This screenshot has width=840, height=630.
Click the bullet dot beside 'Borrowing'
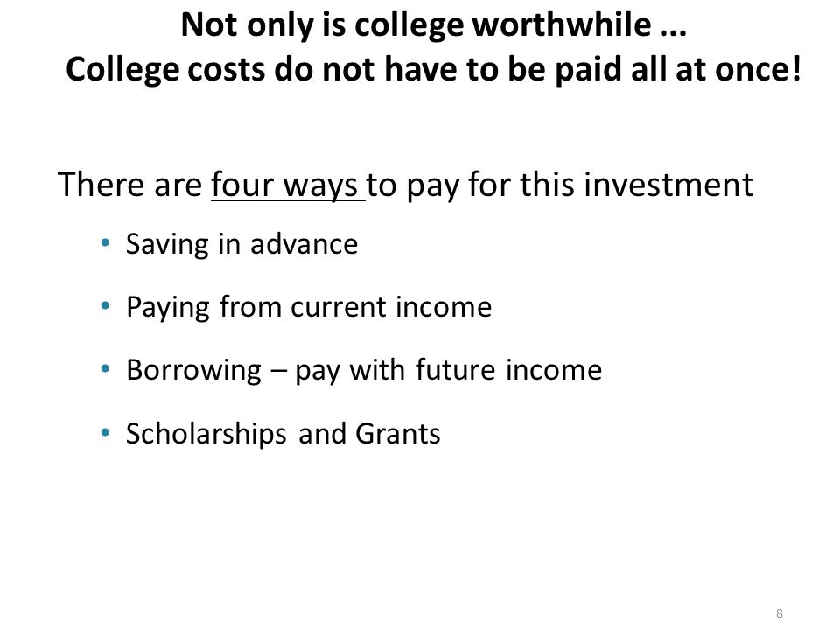pos(105,369)
